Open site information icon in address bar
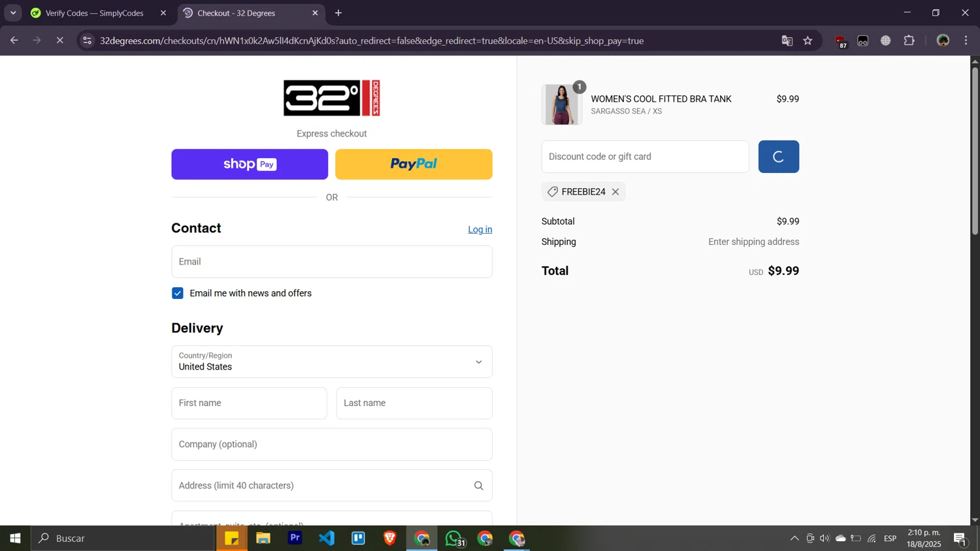 click(88, 40)
